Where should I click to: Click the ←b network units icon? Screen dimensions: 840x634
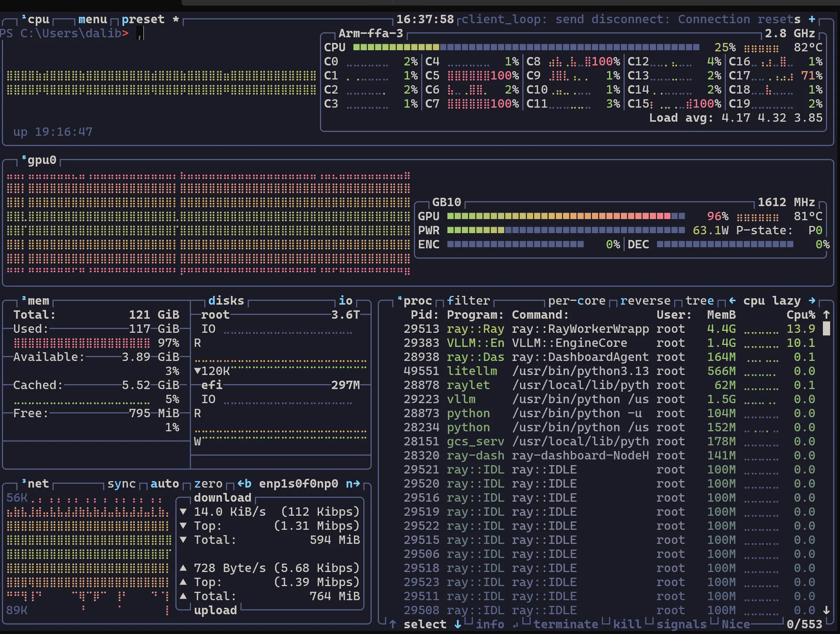pos(243,483)
